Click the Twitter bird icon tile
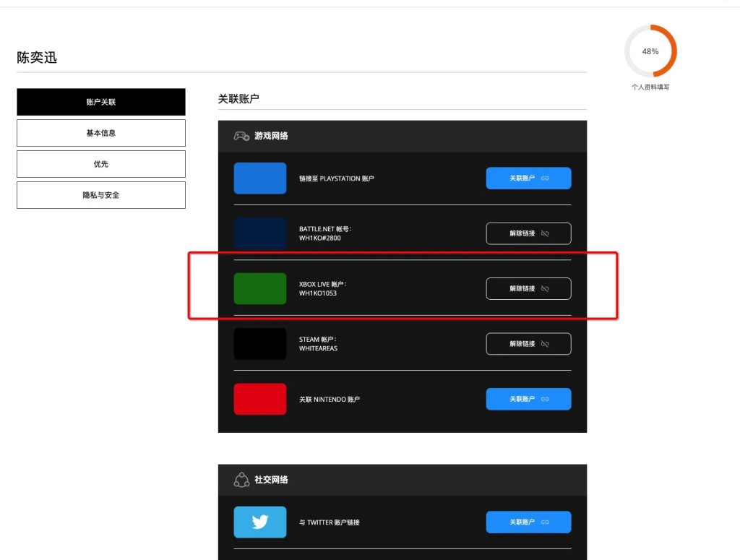Image resolution: width=740 pixels, height=560 pixels. pos(260,522)
